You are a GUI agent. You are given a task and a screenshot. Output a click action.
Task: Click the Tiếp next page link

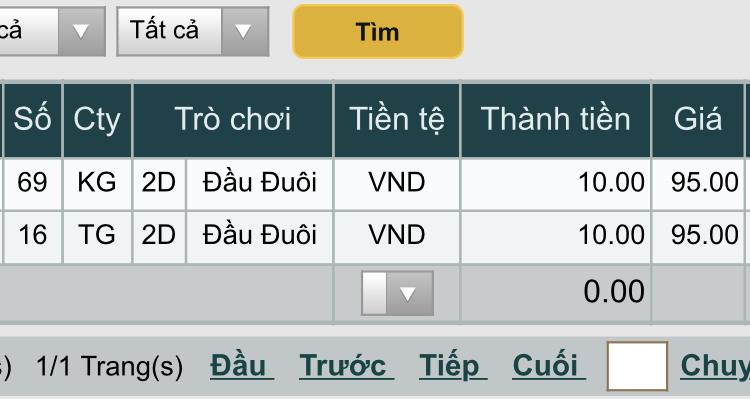click(x=452, y=366)
